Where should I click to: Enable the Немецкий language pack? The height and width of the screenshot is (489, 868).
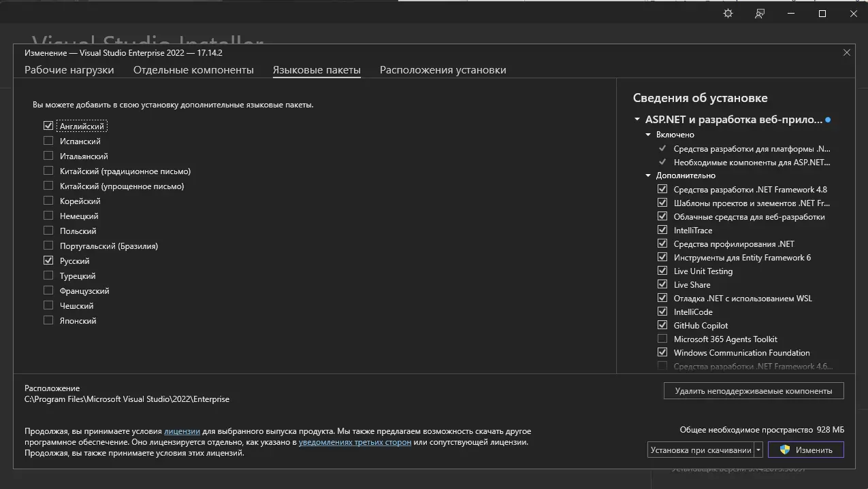click(48, 216)
